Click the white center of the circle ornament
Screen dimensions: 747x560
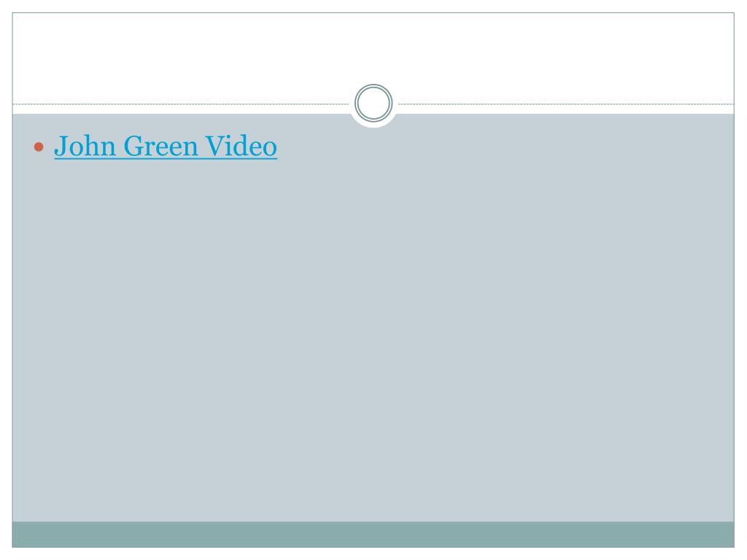click(373, 103)
